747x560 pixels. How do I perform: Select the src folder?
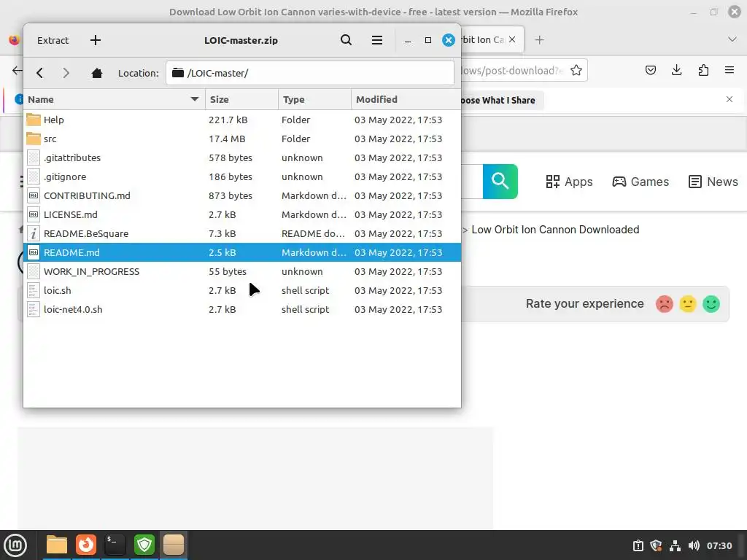[242, 139]
